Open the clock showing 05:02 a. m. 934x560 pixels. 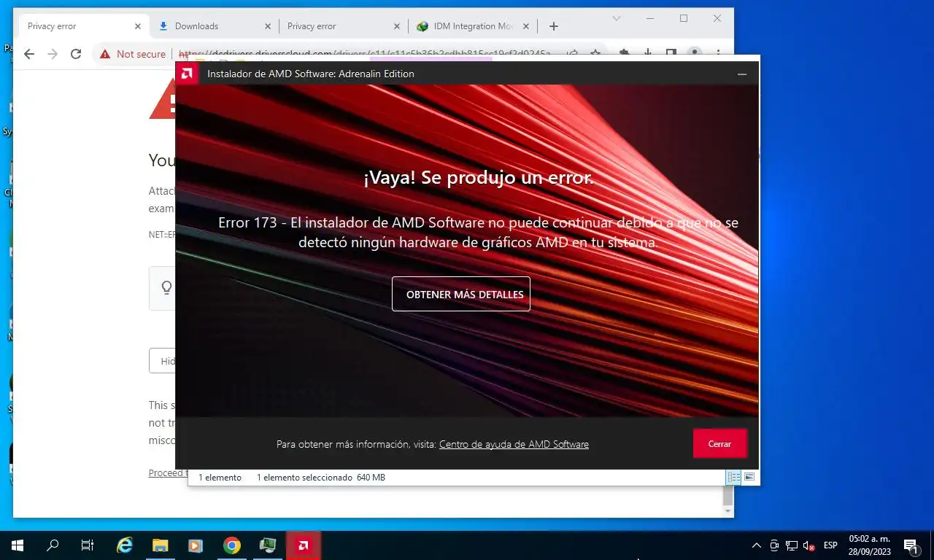[x=869, y=545]
